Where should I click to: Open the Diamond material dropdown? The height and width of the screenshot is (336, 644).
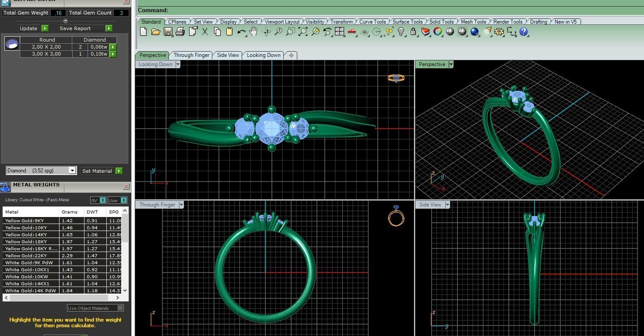72,171
